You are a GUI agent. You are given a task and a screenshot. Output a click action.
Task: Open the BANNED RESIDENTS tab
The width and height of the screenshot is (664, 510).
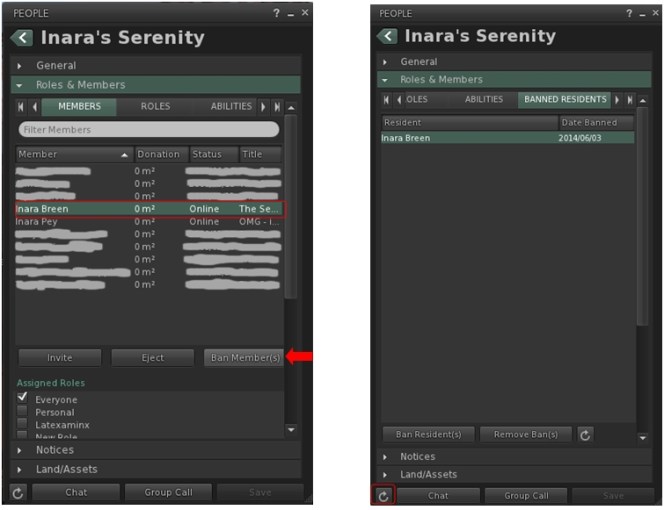[x=563, y=99]
